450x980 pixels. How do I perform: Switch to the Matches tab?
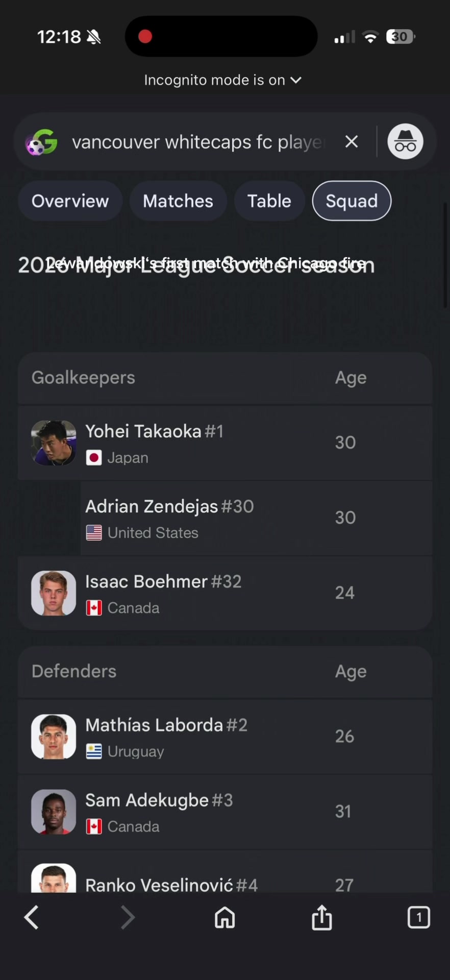[x=178, y=201]
